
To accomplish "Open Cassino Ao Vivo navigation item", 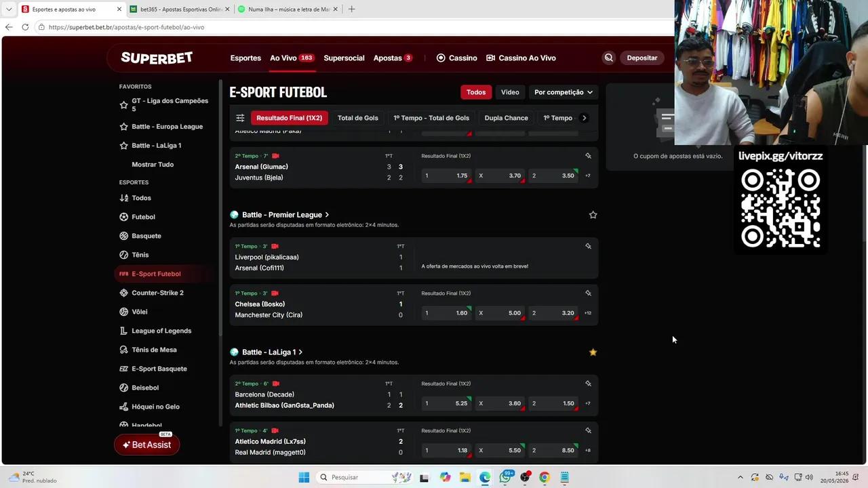I will tap(521, 58).
